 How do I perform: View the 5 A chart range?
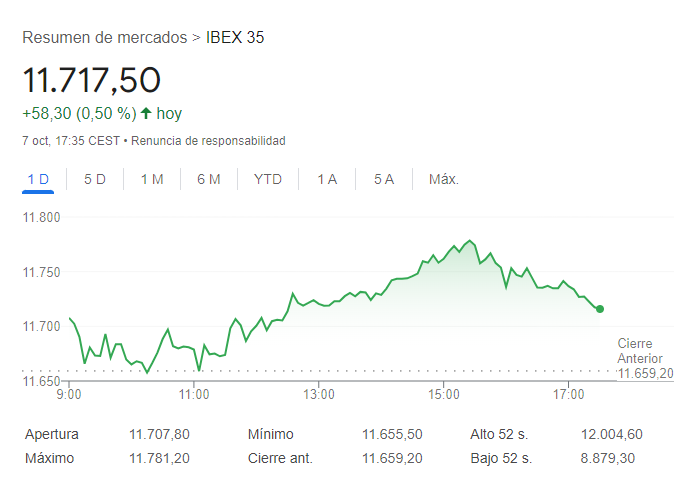pos(384,179)
